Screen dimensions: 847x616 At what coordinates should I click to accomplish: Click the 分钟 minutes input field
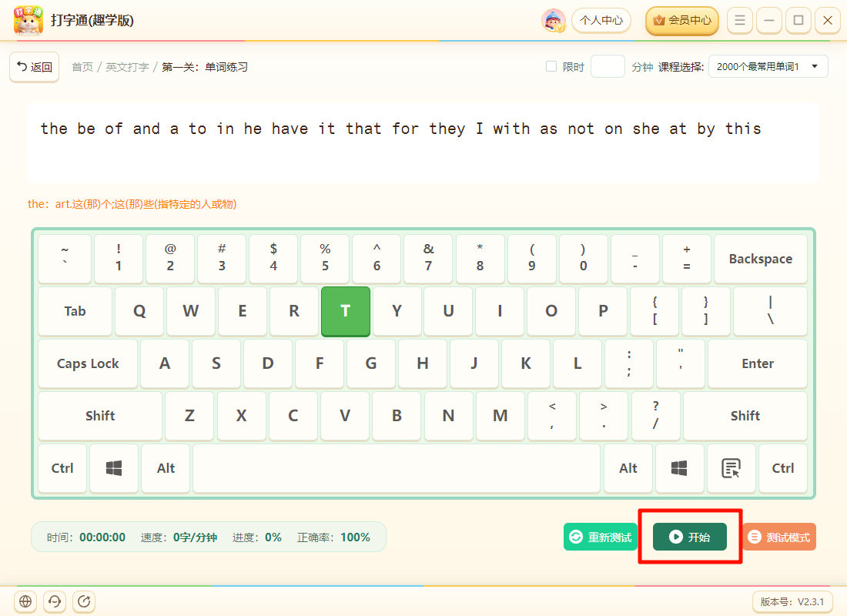pos(608,66)
